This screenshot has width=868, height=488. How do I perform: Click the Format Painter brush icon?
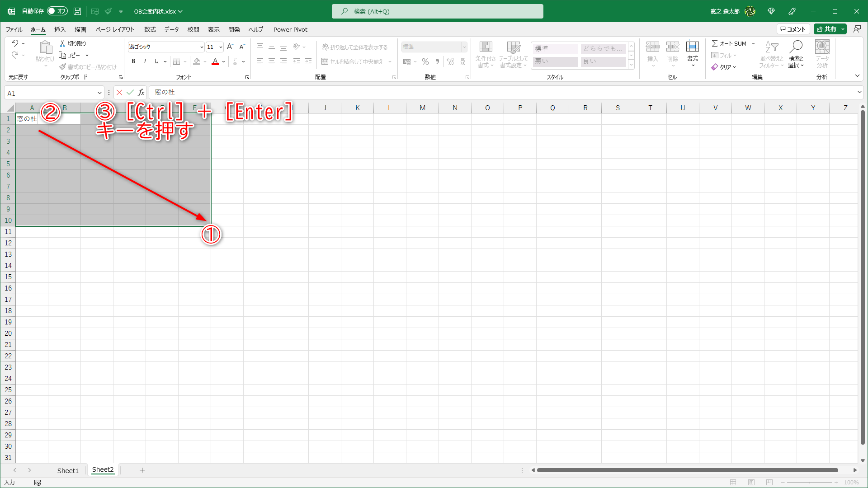pyautogui.click(x=63, y=67)
